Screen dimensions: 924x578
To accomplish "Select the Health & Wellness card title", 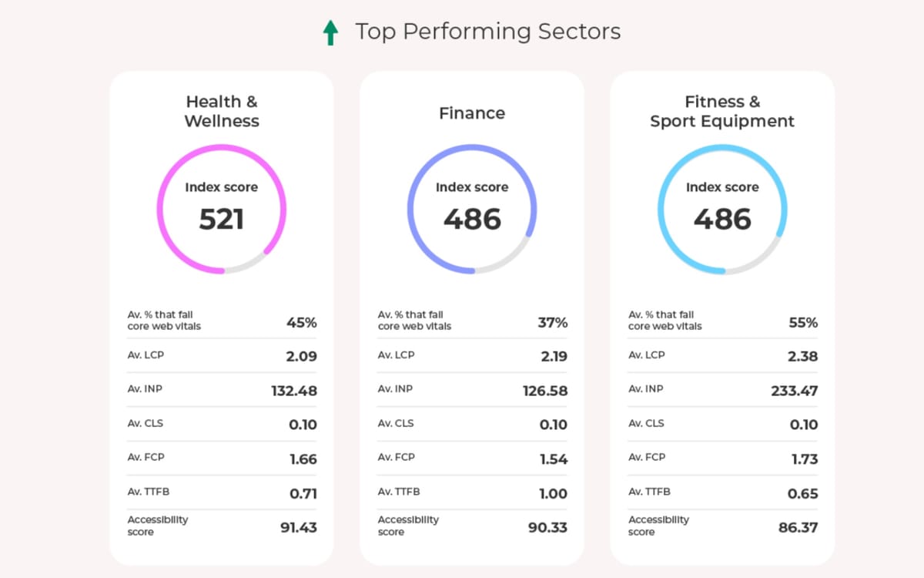I will coord(222,112).
